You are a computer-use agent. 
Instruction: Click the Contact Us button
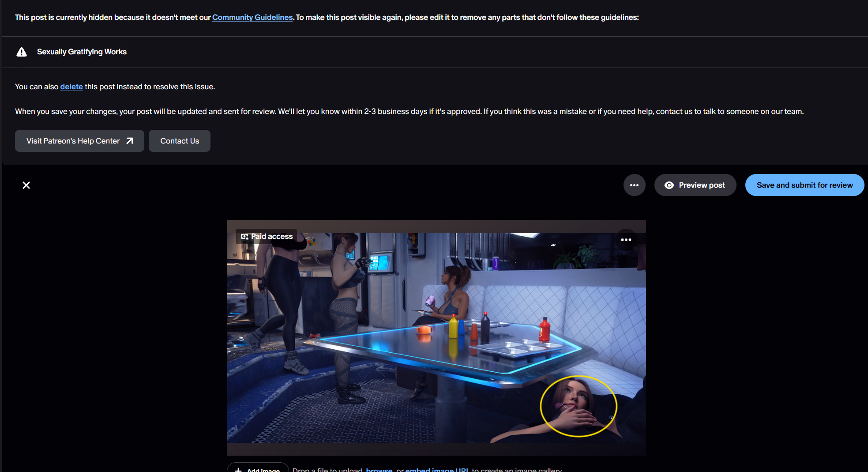click(x=180, y=141)
